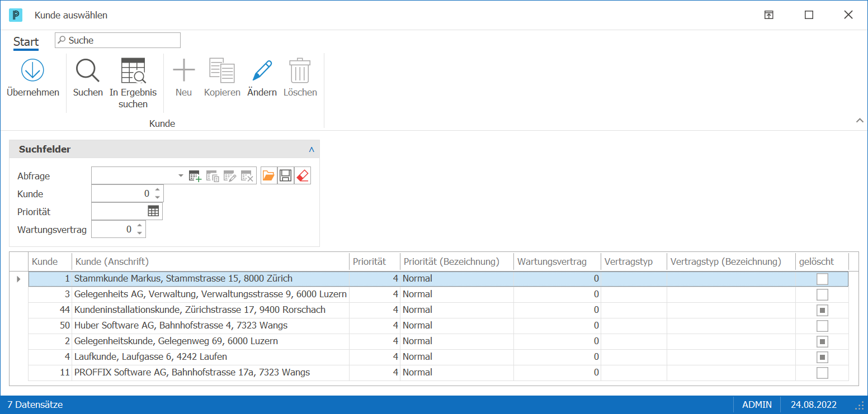Edit the query with the table-pencil icon

230,176
